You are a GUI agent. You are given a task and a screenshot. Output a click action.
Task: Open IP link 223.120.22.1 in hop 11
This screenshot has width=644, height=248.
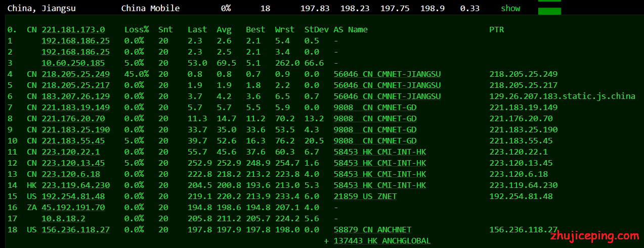pyautogui.click(x=71, y=152)
